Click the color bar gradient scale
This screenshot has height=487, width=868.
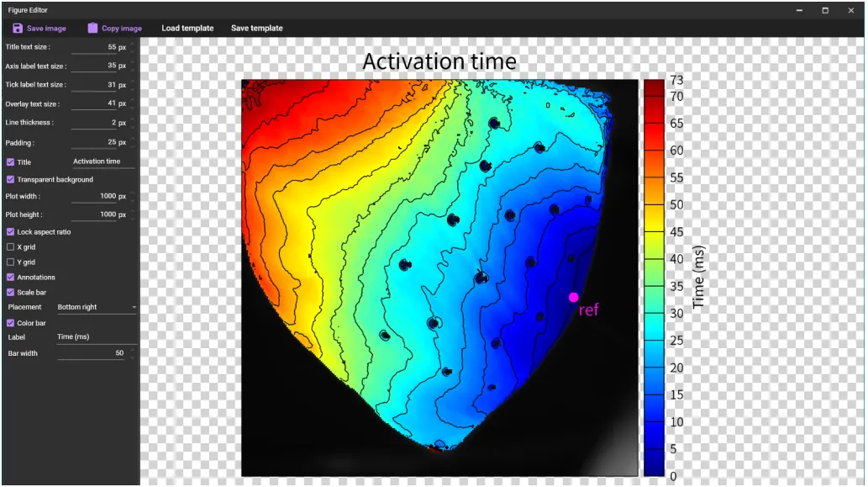(653, 278)
